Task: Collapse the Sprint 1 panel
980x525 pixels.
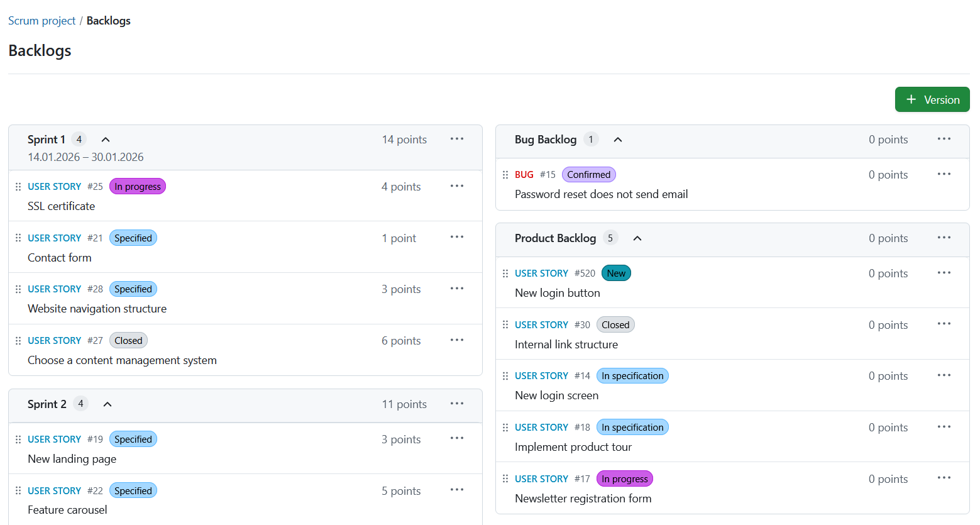Action: (x=105, y=139)
